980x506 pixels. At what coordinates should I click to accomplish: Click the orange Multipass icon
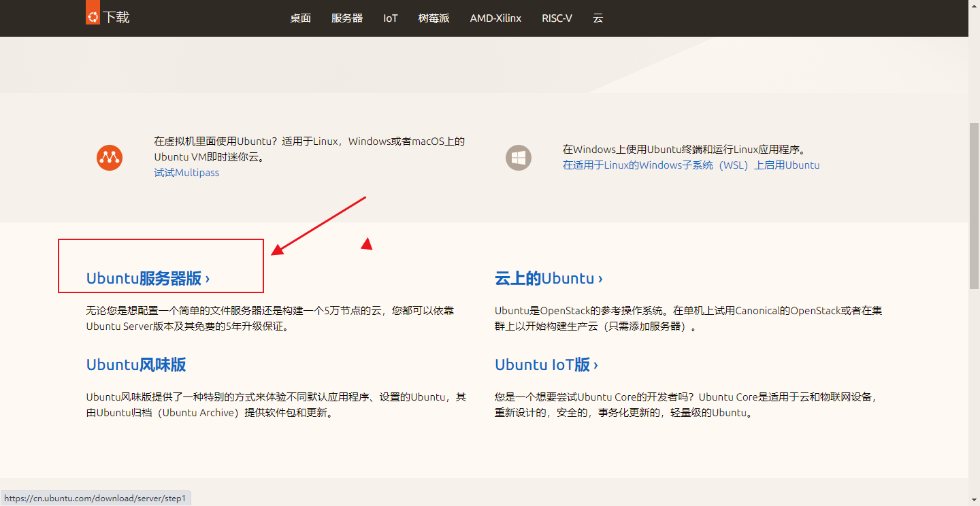coord(110,158)
